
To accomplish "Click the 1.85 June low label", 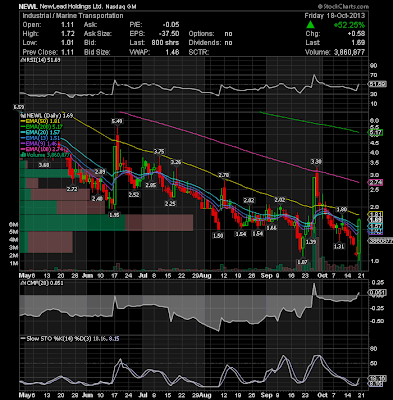I will point(114,215).
